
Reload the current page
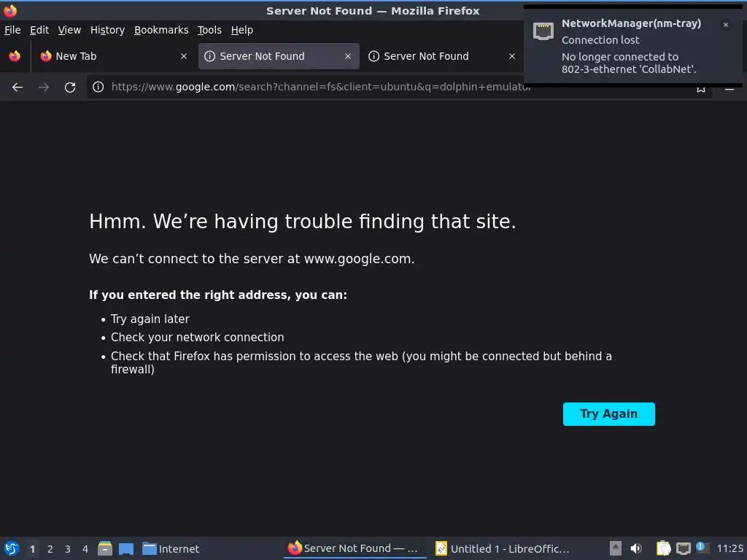[x=70, y=87]
